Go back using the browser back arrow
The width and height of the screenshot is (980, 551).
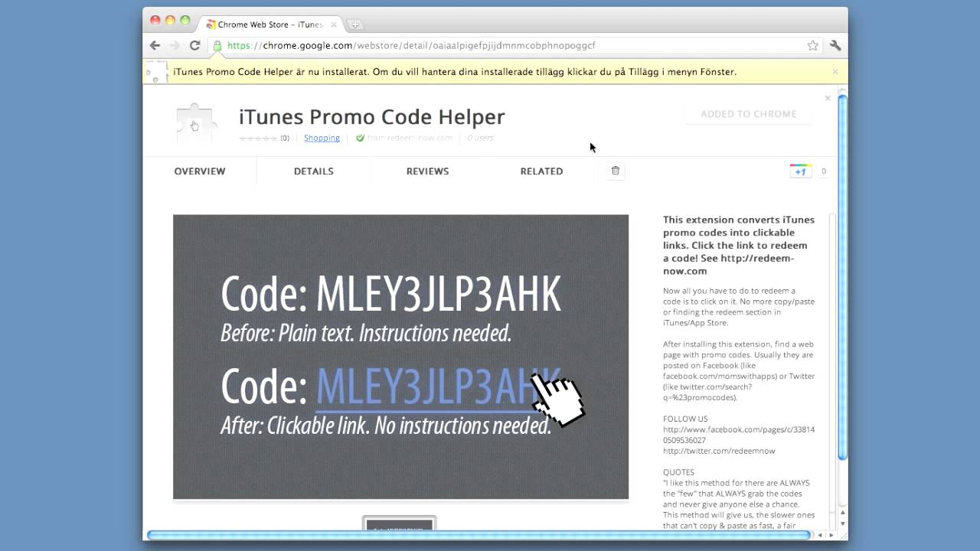[155, 45]
